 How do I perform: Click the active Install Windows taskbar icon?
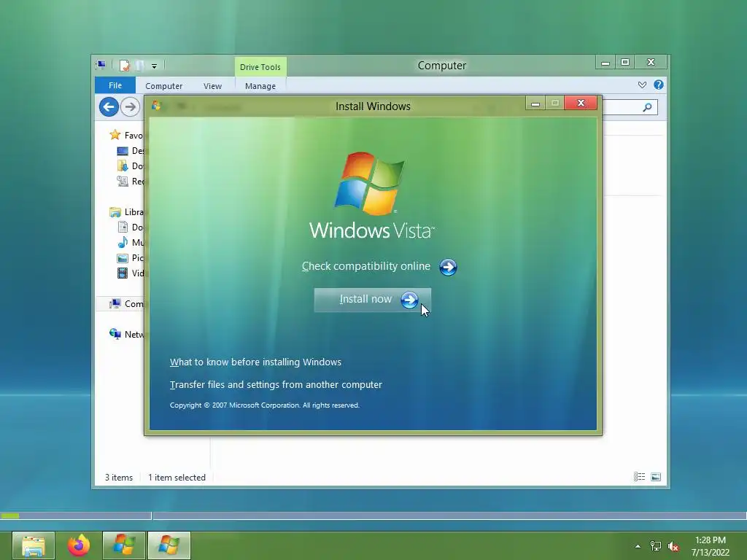coord(169,545)
